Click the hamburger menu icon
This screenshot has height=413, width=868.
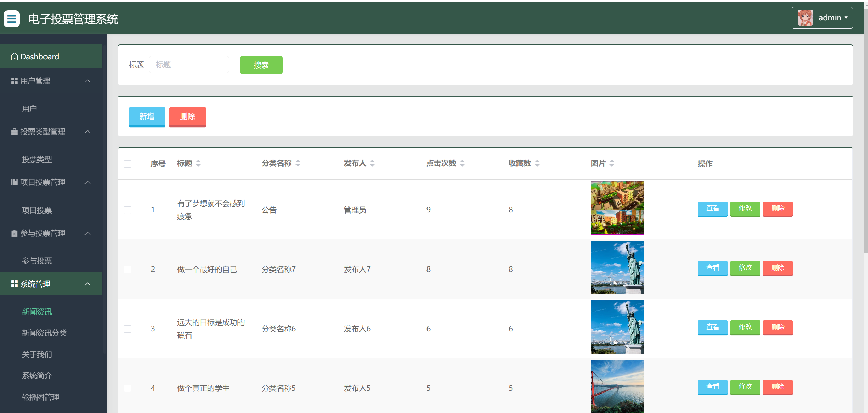(x=11, y=18)
